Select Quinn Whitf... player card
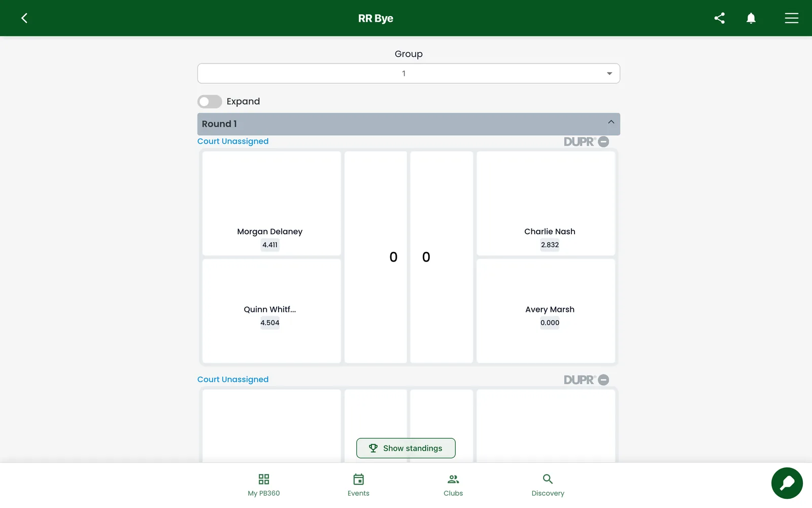The height and width of the screenshot is (508, 812). pos(272,311)
